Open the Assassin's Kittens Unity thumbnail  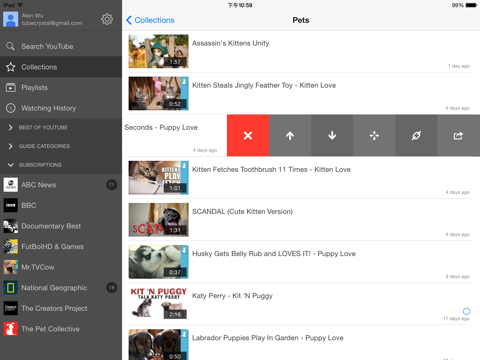[x=159, y=51]
